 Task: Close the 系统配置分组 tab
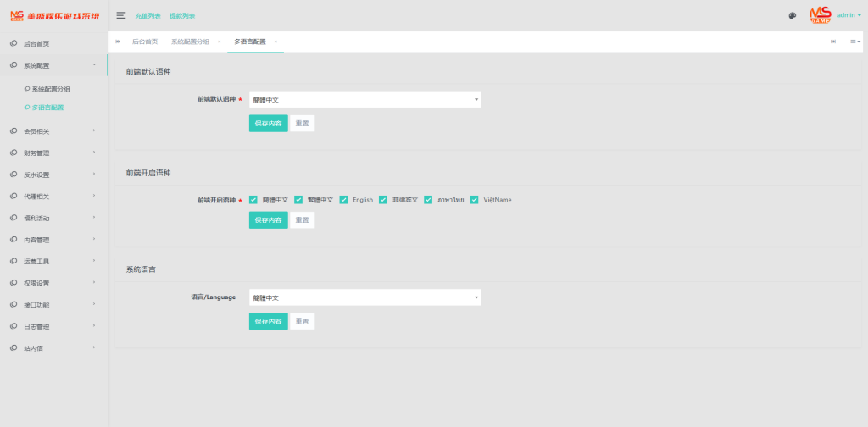tap(220, 42)
